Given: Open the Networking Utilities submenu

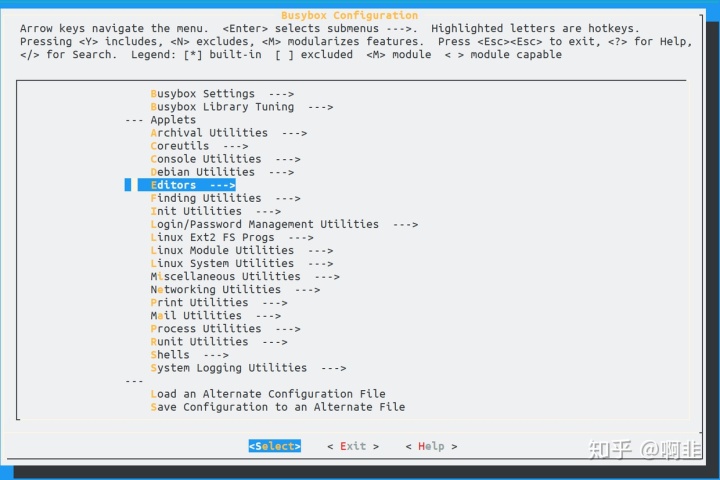Looking at the screenshot, I should click(235, 289).
